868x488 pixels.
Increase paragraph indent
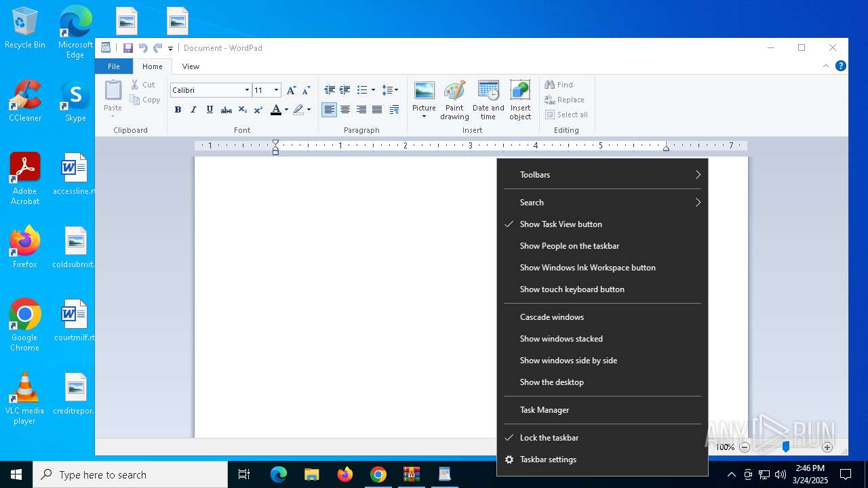pos(345,90)
